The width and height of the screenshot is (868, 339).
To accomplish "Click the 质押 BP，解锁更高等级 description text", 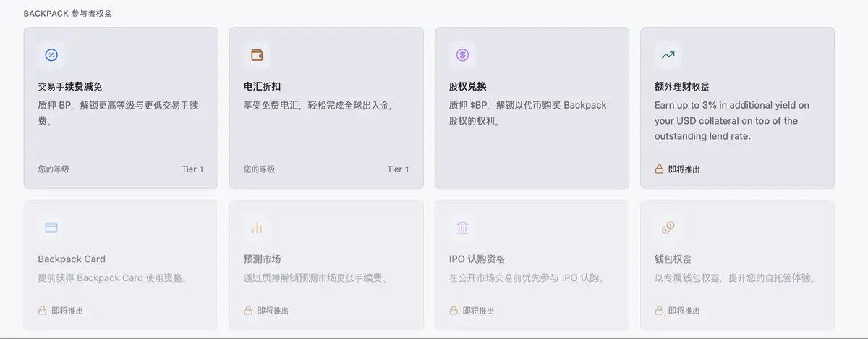I will pos(118,113).
